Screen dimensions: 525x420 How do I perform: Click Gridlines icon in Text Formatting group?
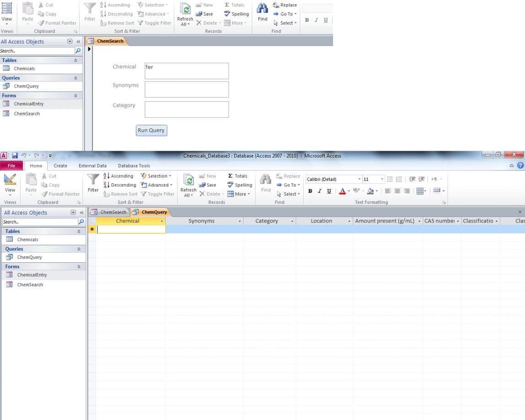[421, 191]
